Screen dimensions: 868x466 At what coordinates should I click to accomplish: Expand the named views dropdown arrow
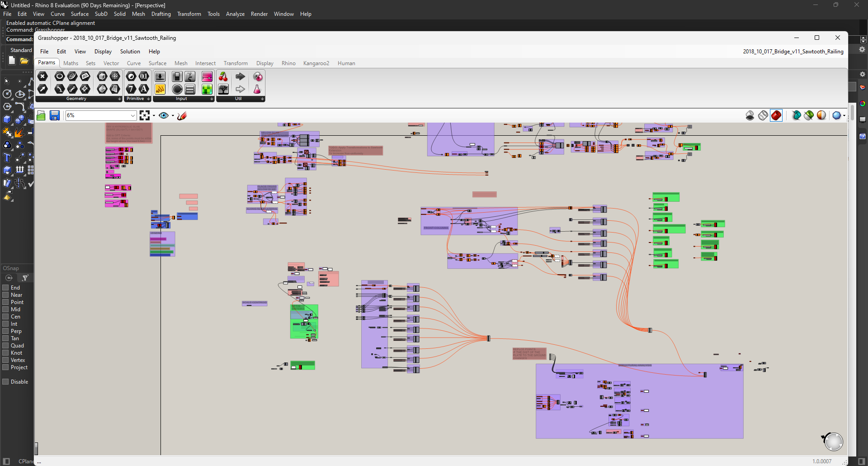(x=173, y=116)
